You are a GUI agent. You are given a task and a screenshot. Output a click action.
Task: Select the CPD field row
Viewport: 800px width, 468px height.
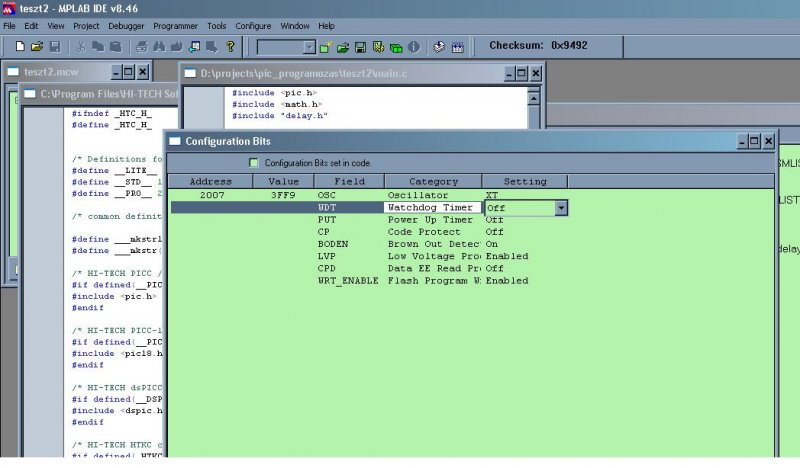point(327,268)
